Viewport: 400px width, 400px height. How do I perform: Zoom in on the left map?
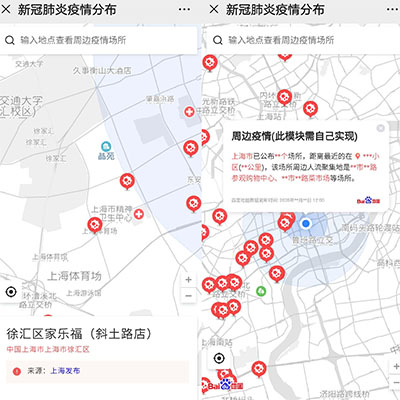pos(188,280)
